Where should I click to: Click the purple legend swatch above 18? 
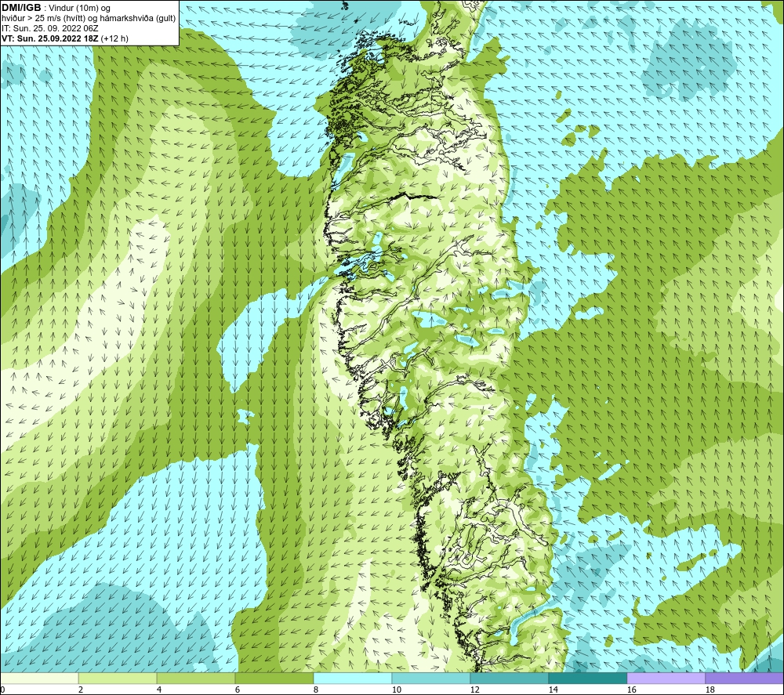[x=745, y=678]
